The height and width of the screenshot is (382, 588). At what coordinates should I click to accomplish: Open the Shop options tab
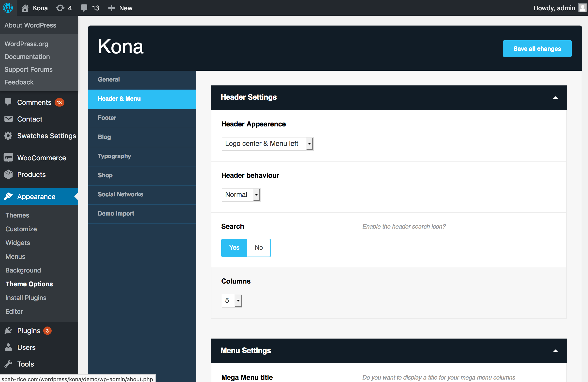coord(142,175)
